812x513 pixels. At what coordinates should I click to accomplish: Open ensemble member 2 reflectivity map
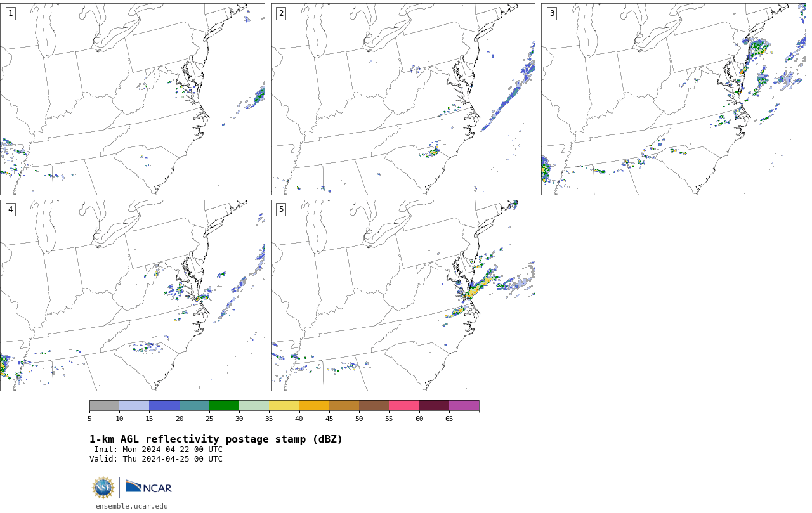click(403, 99)
